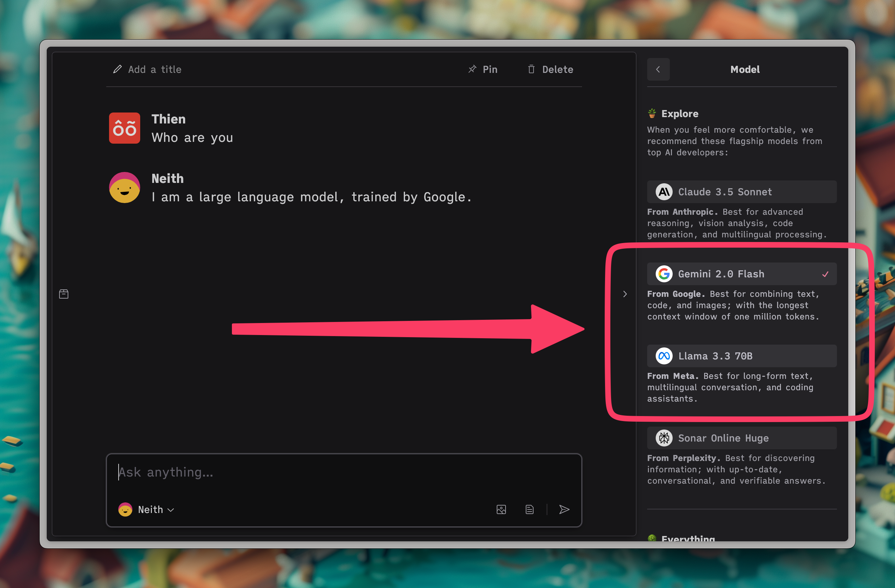Open the Neith assistant dropdown
This screenshot has width=895, height=588.
147,510
